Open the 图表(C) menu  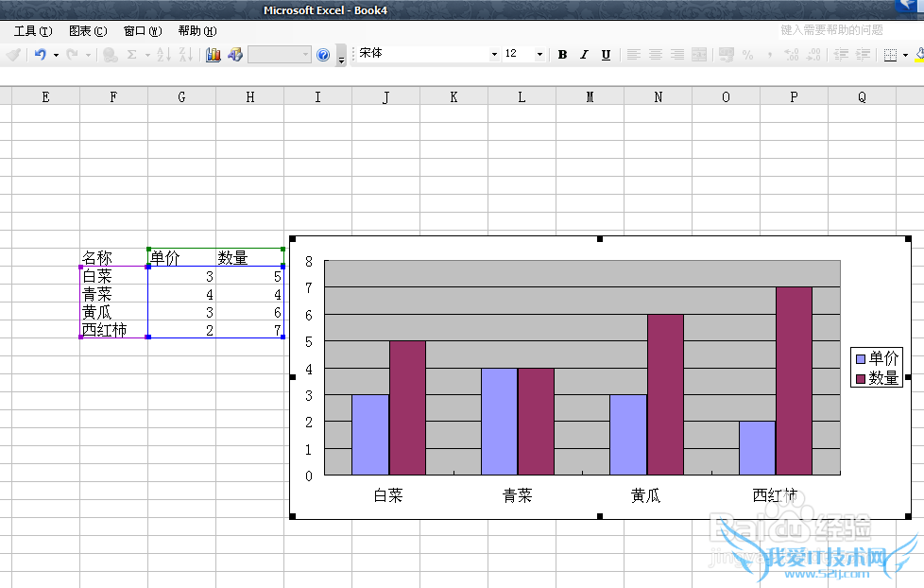[88, 31]
